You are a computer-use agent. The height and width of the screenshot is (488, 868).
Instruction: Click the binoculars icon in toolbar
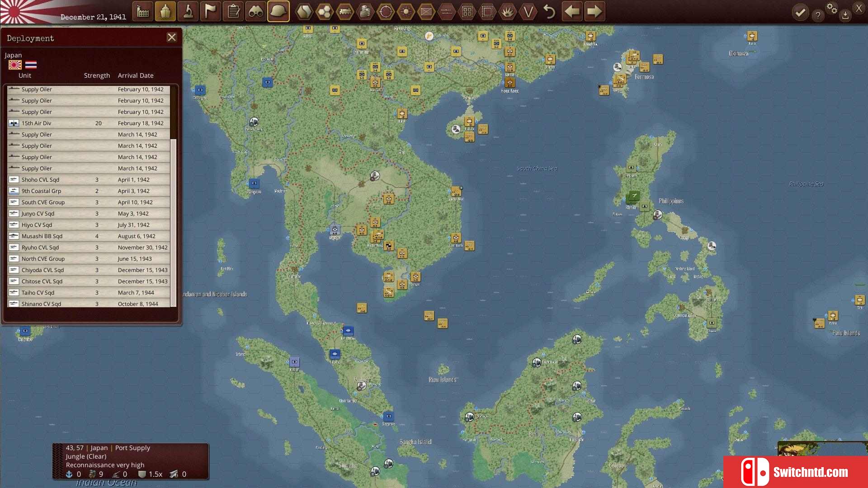(256, 11)
